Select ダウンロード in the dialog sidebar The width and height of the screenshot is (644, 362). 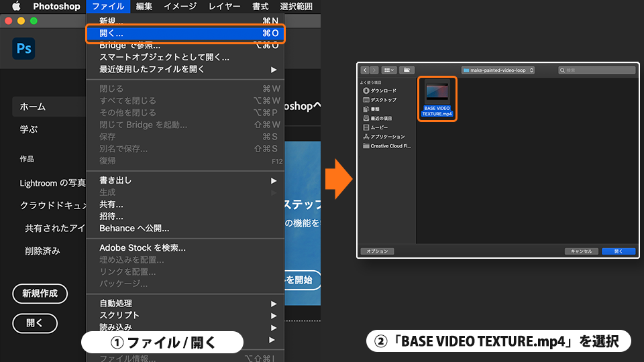(x=380, y=90)
